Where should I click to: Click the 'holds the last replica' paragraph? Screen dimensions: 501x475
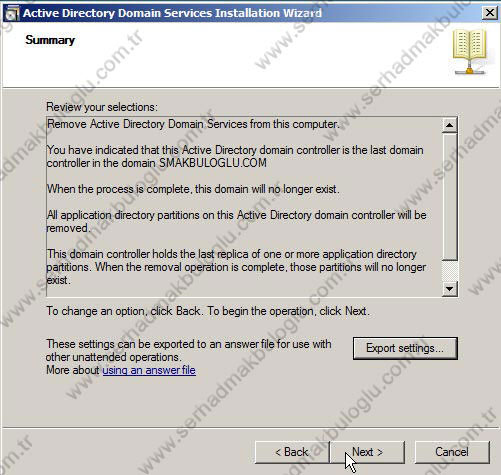tap(236, 267)
